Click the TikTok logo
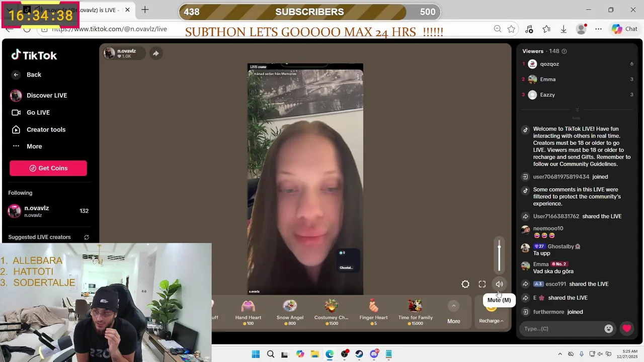Viewport: 644px width, 362px height. click(x=34, y=55)
